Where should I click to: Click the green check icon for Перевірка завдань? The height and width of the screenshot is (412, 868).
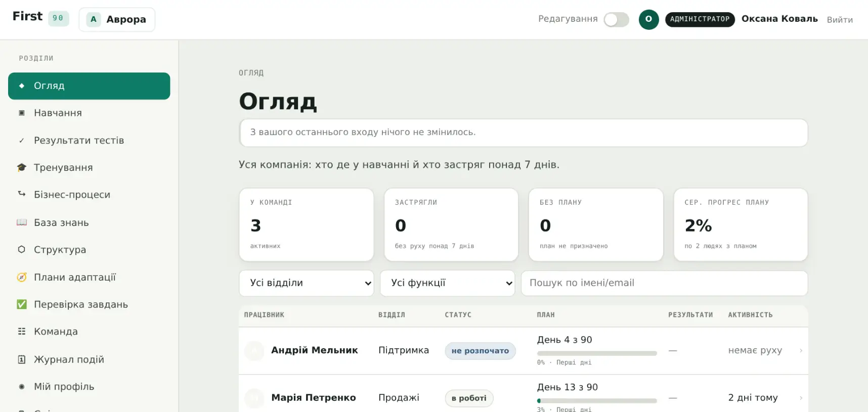pos(22,304)
